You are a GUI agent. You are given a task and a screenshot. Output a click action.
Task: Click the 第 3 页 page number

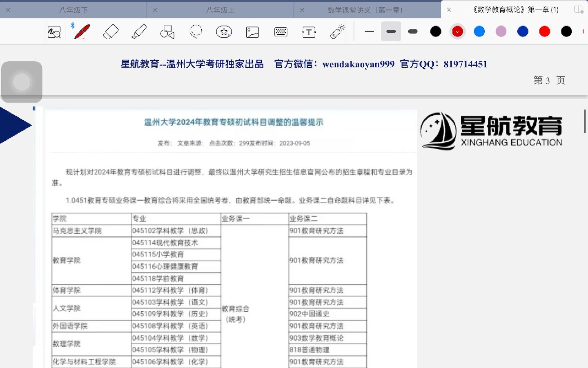[549, 80]
